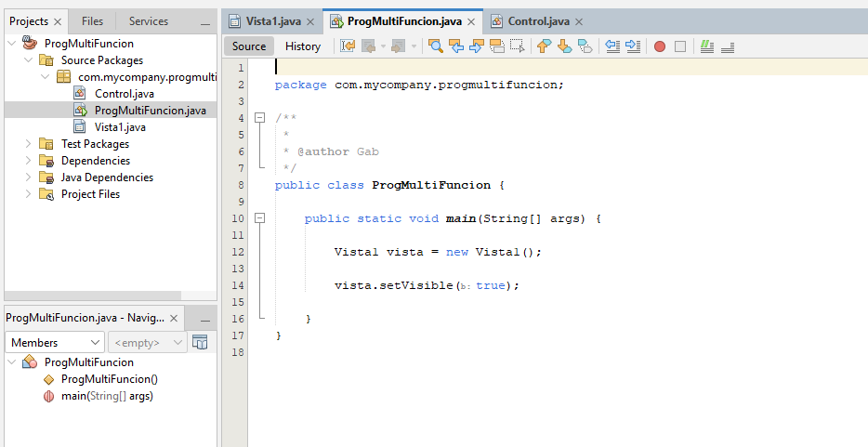Close the Navigator panel
The width and height of the screenshot is (868, 447).
pyautogui.click(x=174, y=318)
